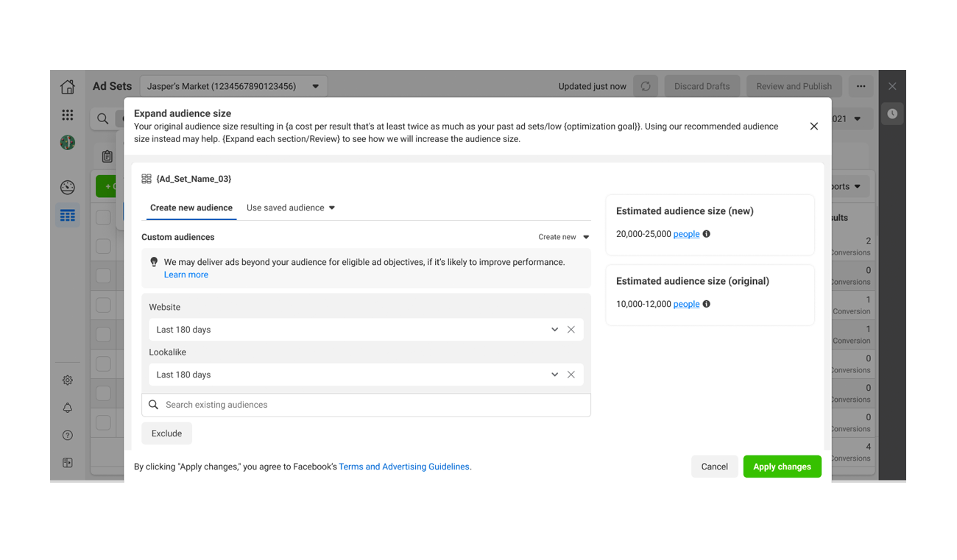The image size is (957, 560).
Task: Click the Search existing audiences field
Action: tap(368, 405)
